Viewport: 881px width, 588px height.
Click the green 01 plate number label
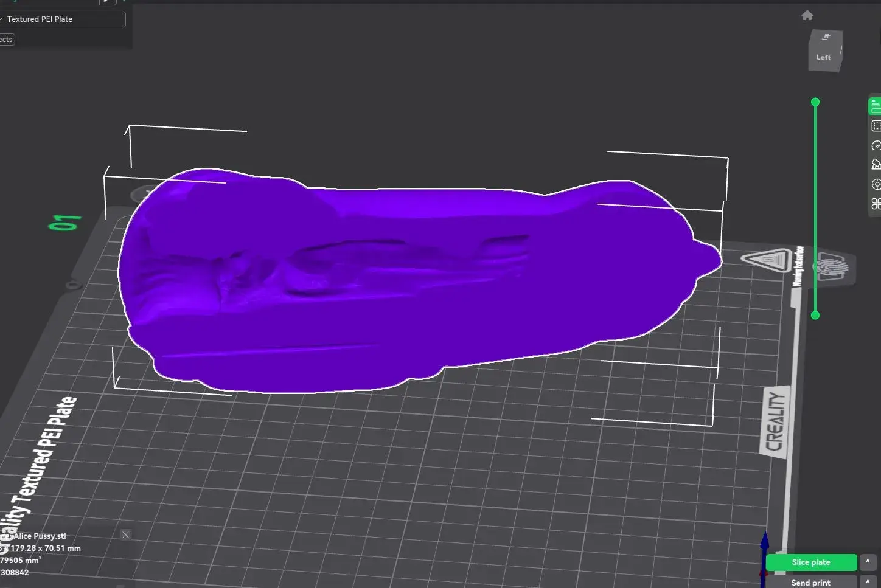tap(66, 223)
